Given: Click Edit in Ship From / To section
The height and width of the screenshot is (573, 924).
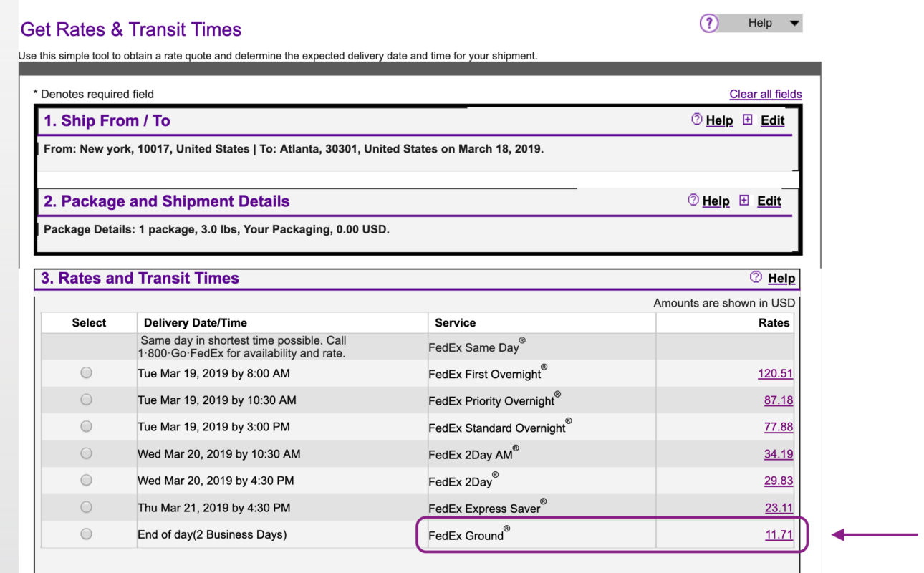Looking at the screenshot, I should coord(772,120).
